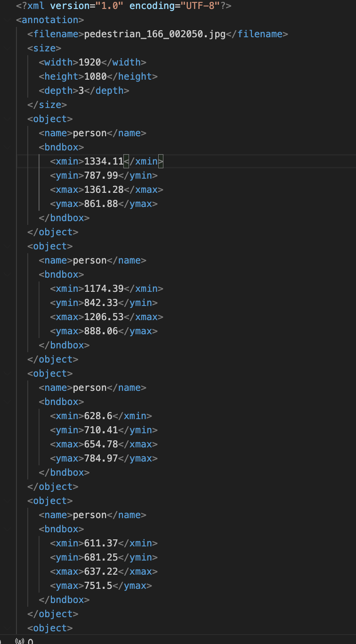356x644 pixels.
Task: Place cursor on ymax value 784.97
Action: [x=101, y=458]
